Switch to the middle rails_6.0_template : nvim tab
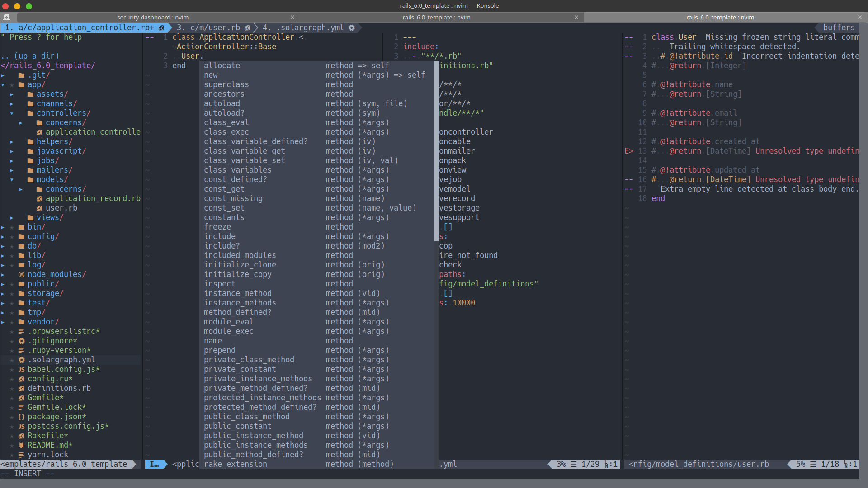 click(436, 17)
